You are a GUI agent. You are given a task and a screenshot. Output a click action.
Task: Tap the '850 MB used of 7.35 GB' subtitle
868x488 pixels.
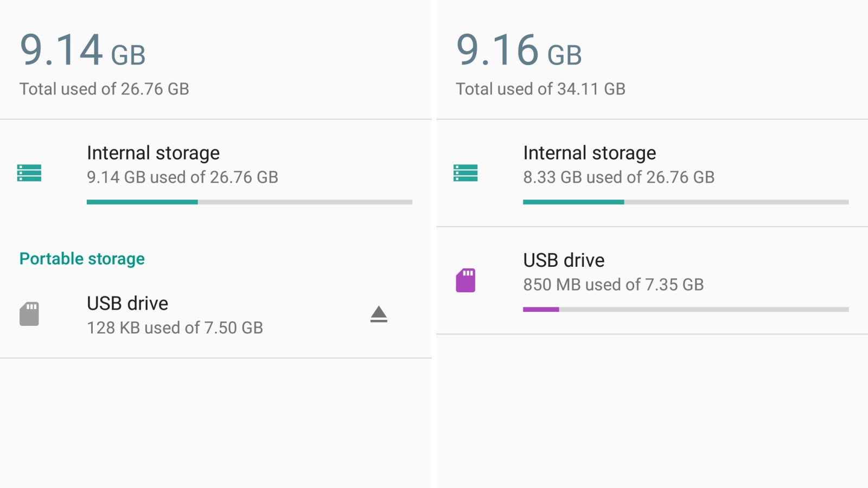pyautogui.click(x=613, y=285)
